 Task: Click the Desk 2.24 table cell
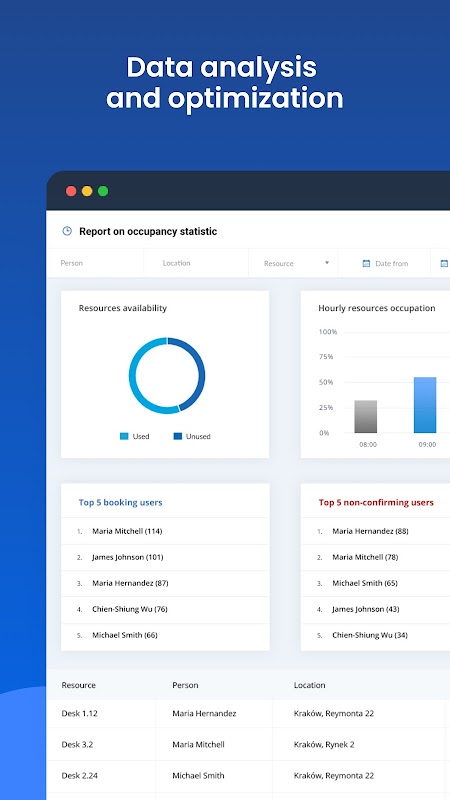tap(80, 776)
